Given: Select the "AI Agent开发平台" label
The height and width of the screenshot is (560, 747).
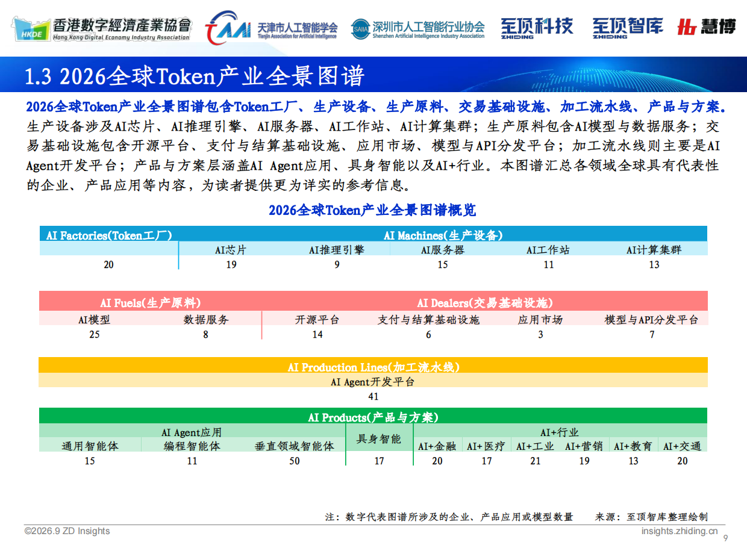Looking at the screenshot, I should (x=373, y=382).
